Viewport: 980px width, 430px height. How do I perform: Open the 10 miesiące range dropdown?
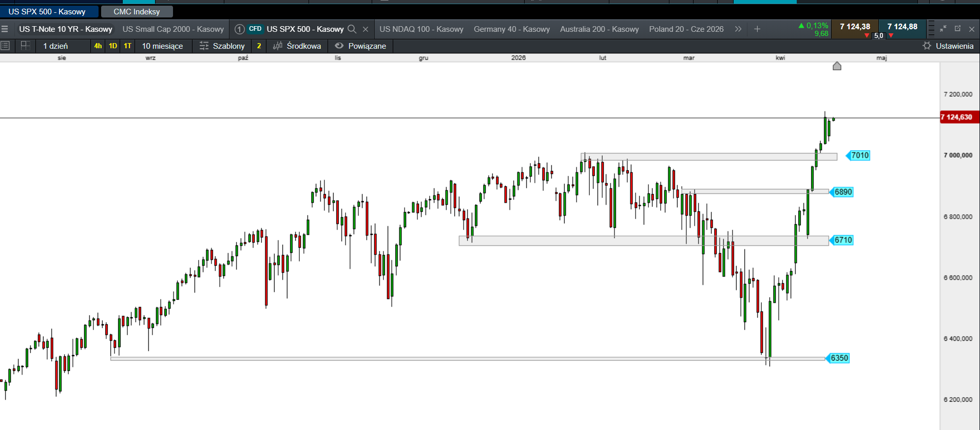coord(162,46)
